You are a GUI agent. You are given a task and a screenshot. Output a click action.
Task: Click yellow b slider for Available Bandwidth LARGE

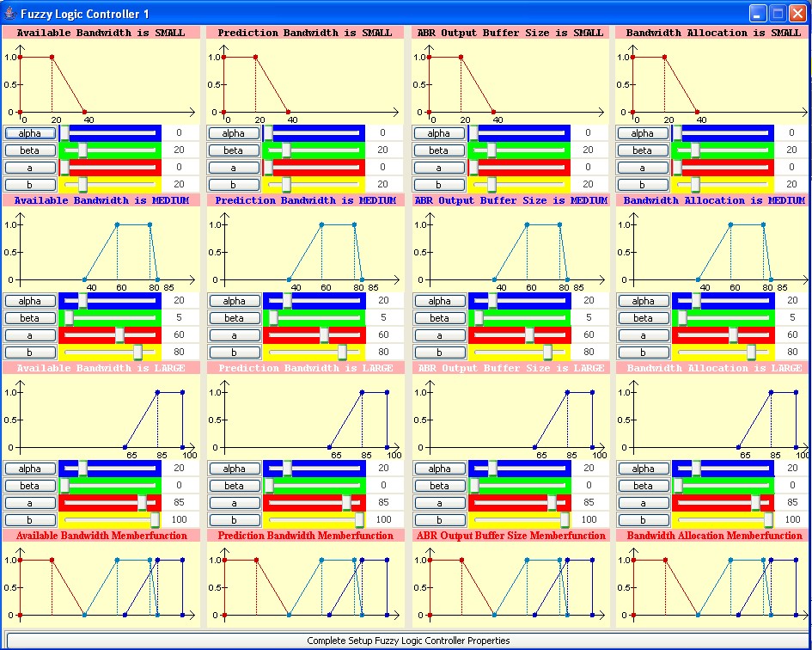109,519
